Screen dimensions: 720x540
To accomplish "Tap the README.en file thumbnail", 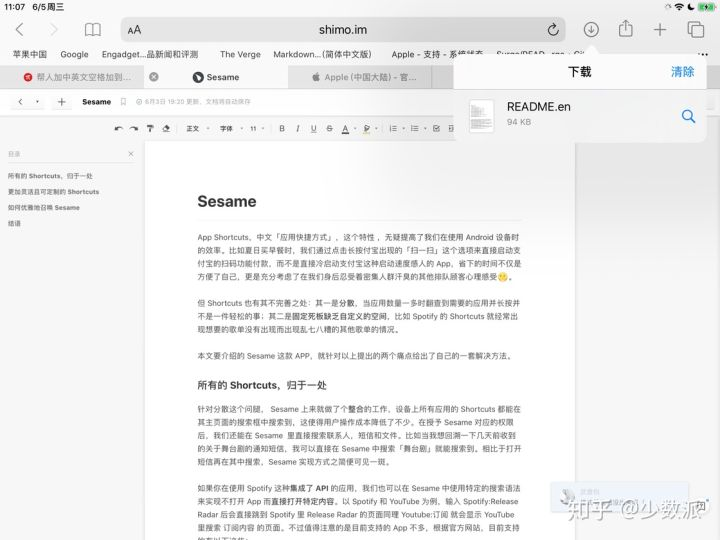I will tap(481, 116).
